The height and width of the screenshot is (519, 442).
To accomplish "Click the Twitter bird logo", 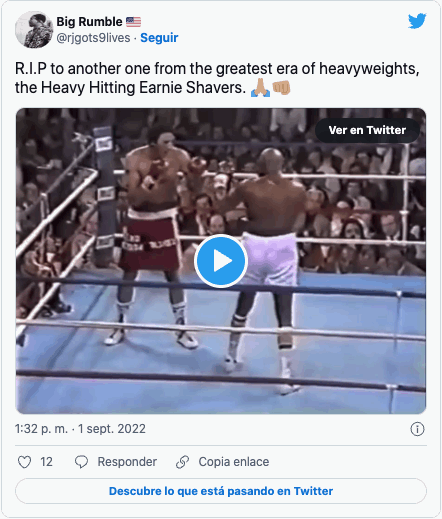I will [417, 21].
